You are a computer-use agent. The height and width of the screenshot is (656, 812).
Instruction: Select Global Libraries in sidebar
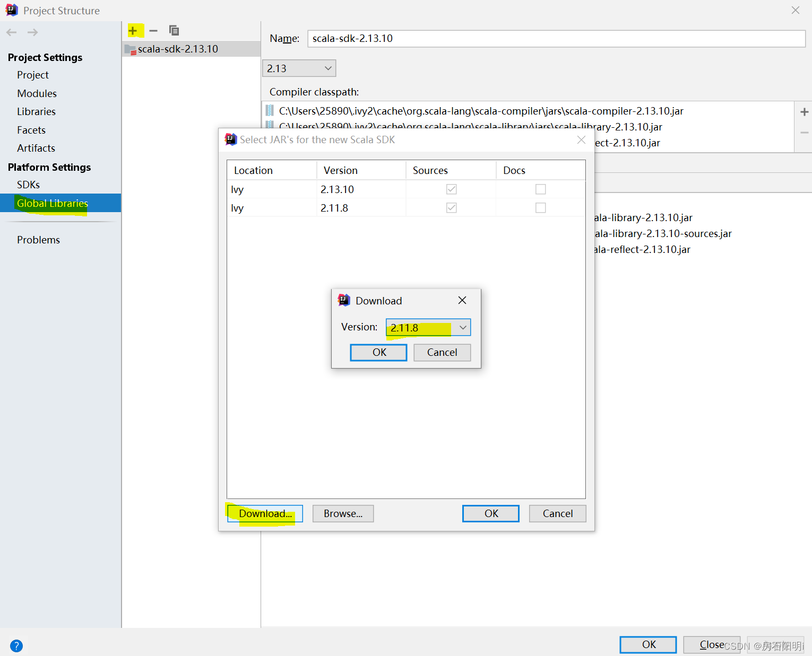(x=61, y=203)
